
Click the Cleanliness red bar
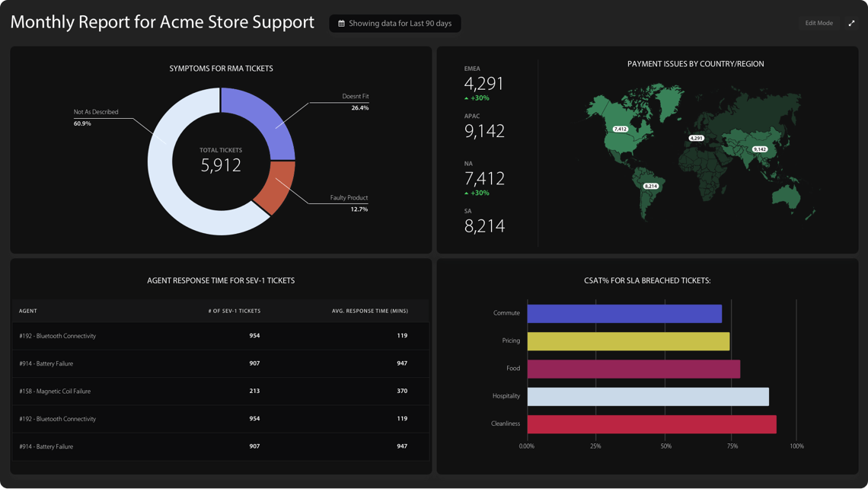pos(651,424)
